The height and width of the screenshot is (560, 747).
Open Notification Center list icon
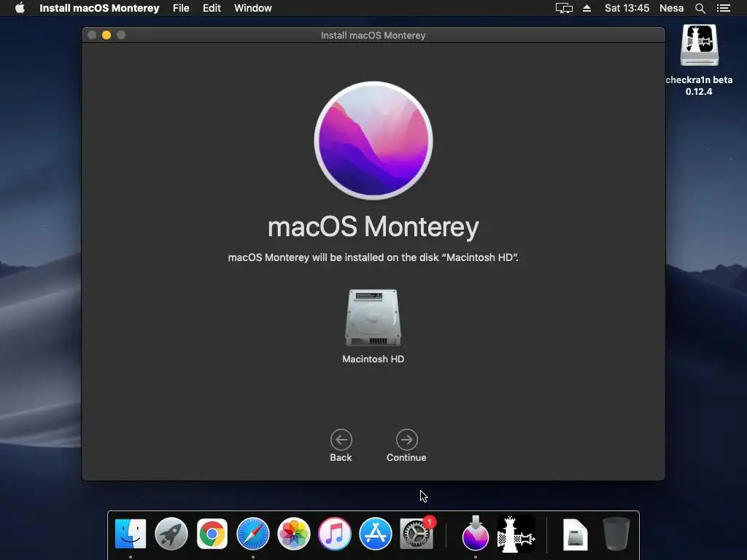(x=724, y=8)
